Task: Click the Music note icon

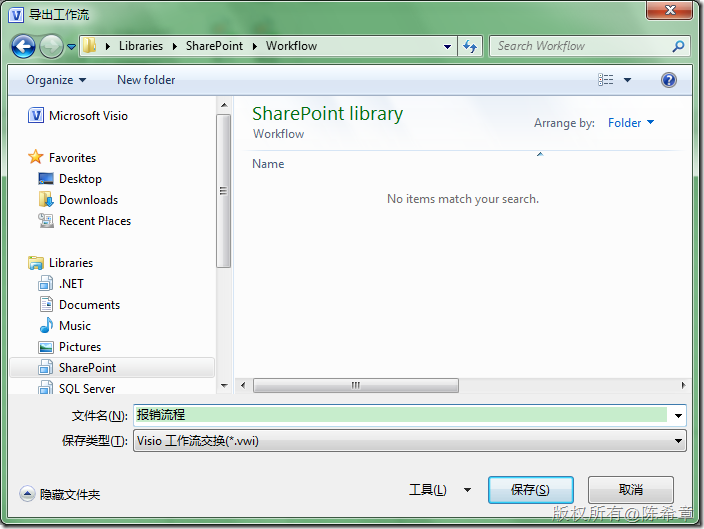Action: click(46, 325)
